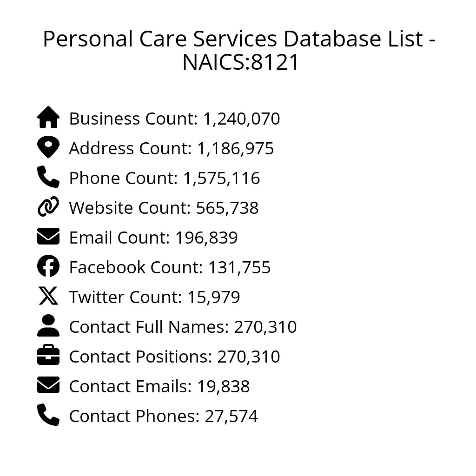Select the Business Count: 1,240,070 text

tap(174, 119)
